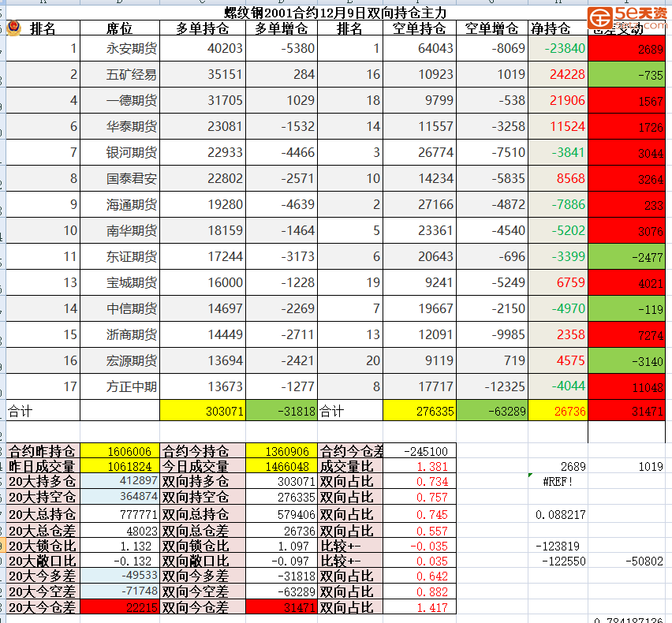Screen dimensions: 672x623
Task: Select the 合约昨持仓 label cell
Action: tap(43, 452)
